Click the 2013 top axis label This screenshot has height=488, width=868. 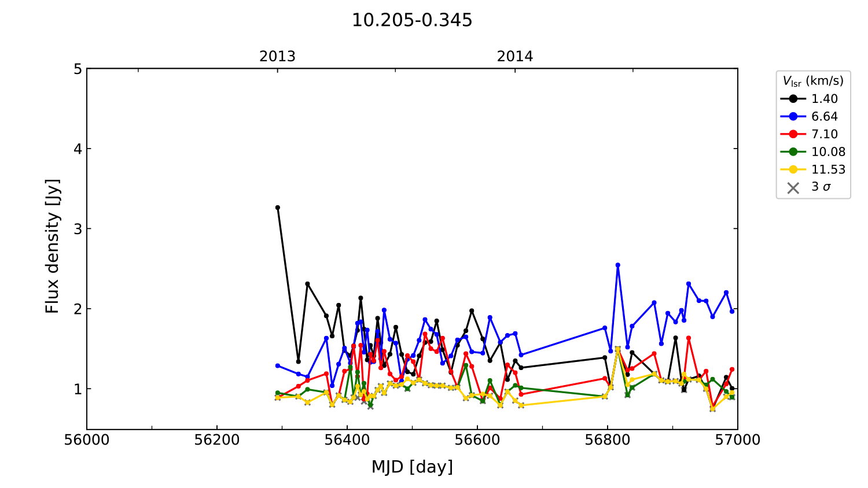(x=277, y=57)
